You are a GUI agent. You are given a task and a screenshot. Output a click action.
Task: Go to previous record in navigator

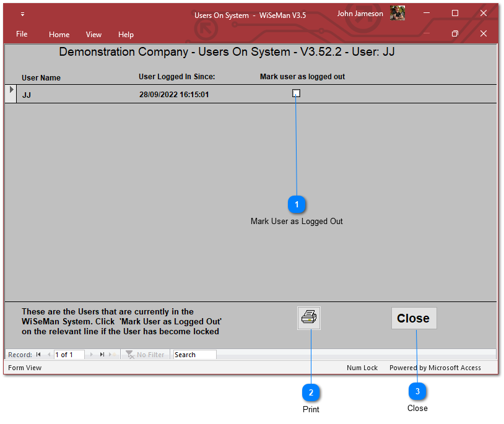49,355
